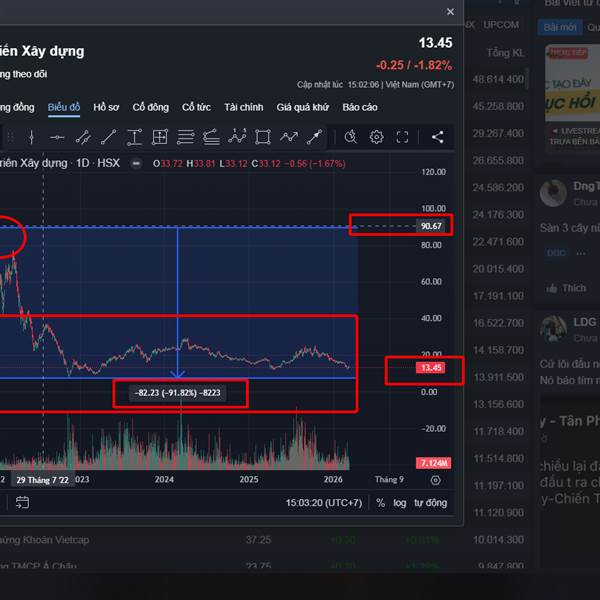600x600 pixels.
Task: Open timezone selector 15:03:20 (UTC+7)
Action: 324,502
